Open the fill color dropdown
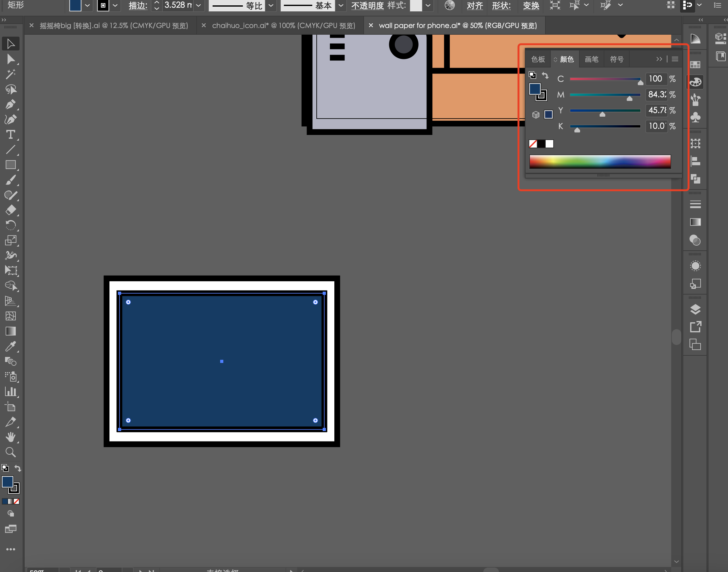Image resolution: width=728 pixels, height=572 pixels. (x=87, y=5)
